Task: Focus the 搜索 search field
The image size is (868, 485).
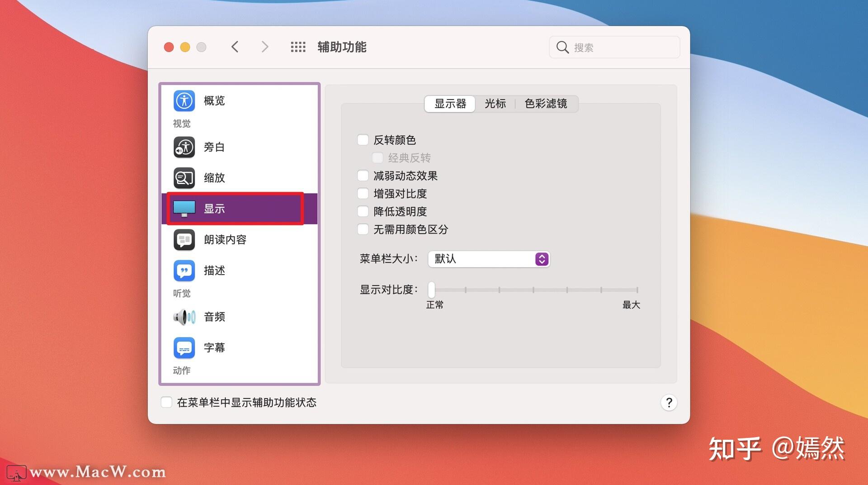Action: pyautogui.click(x=614, y=47)
